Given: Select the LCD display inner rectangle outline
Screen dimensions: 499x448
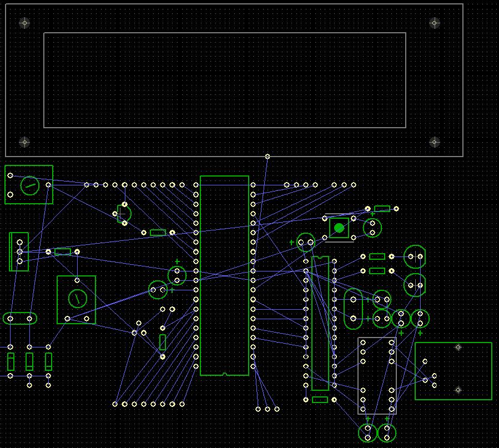Looking at the screenshot, I should 225,33.
